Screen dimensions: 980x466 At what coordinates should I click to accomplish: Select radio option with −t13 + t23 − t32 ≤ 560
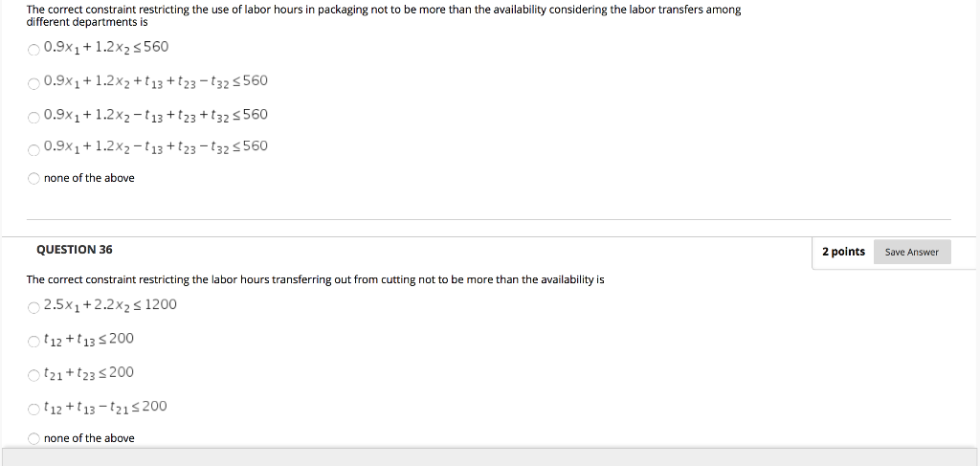pos(33,149)
